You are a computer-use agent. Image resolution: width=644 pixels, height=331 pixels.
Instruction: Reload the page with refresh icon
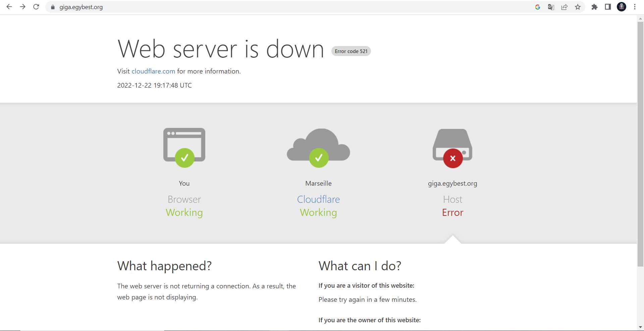click(36, 7)
